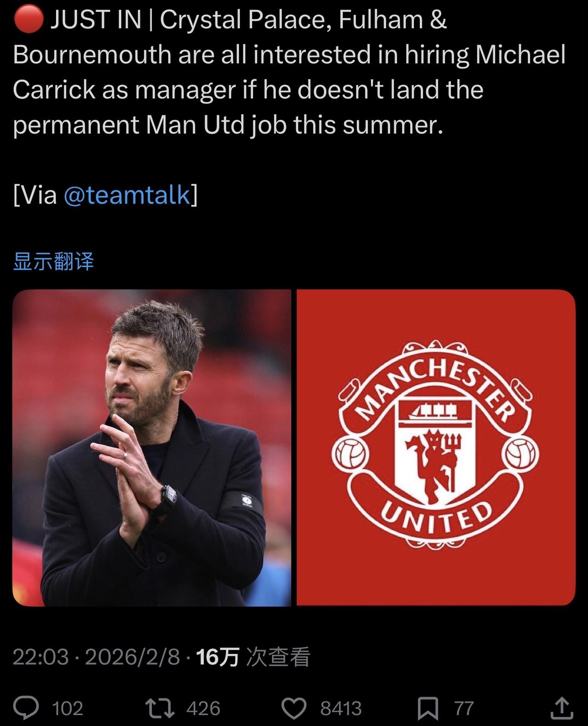Tap the 16万 次查看 view count
Screen dimensions: 588x726
pyautogui.click(x=253, y=657)
